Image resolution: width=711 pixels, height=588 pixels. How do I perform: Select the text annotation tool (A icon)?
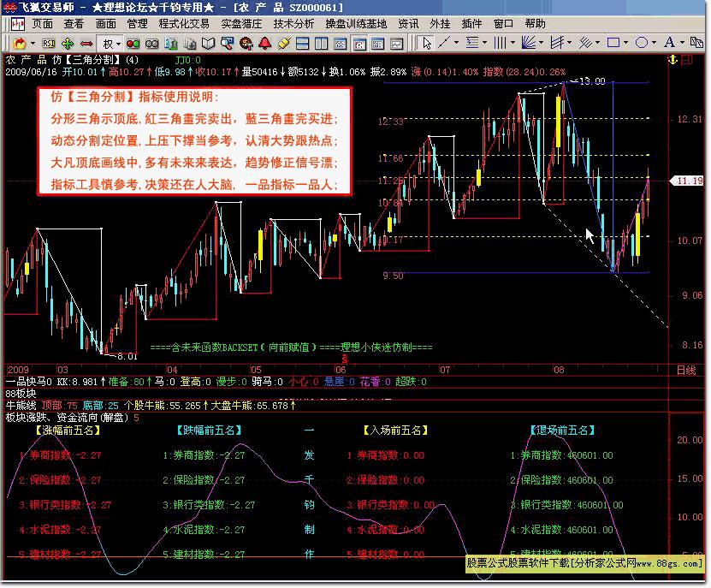coord(668,45)
